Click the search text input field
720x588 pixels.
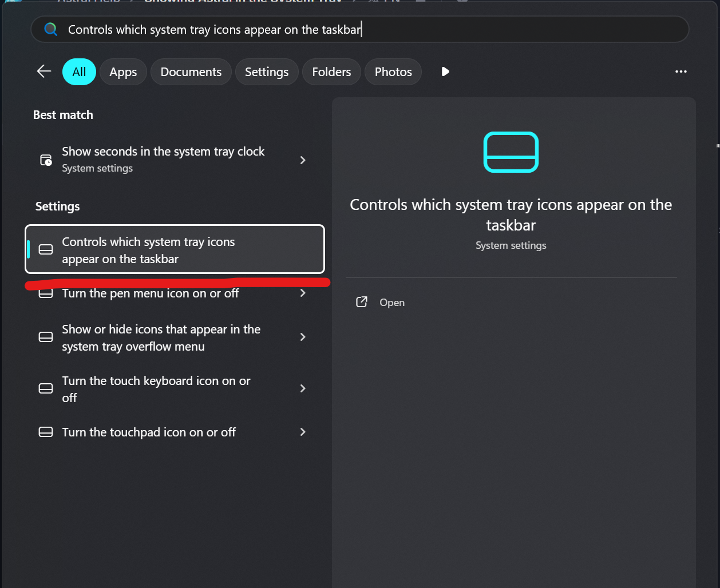click(359, 29)
